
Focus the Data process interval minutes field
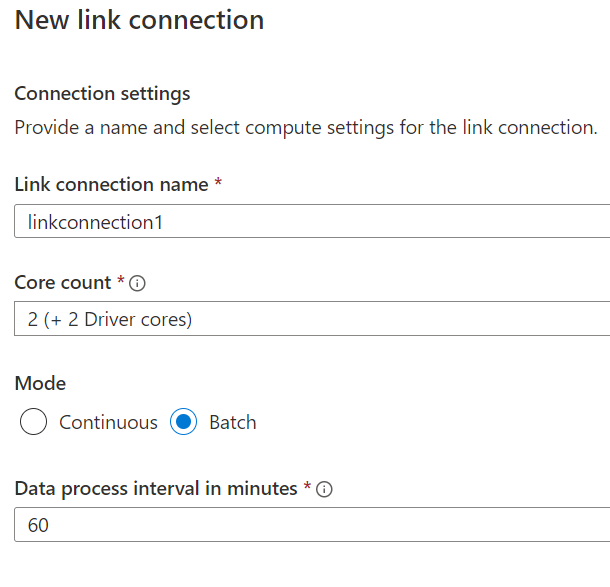coord(312,524)
